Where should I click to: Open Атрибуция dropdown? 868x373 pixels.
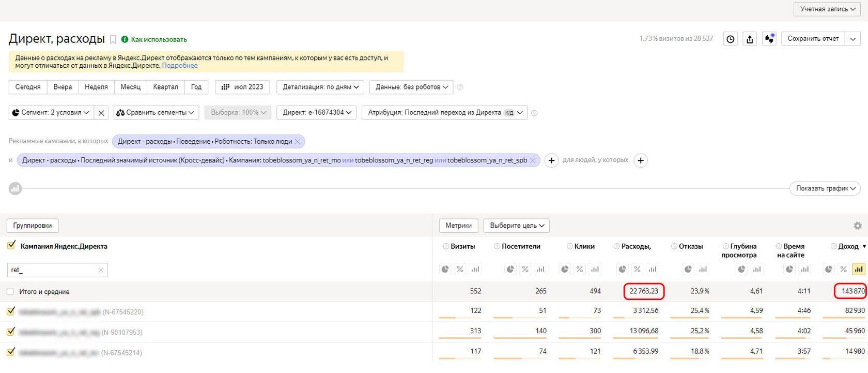(x=445, y=113)
